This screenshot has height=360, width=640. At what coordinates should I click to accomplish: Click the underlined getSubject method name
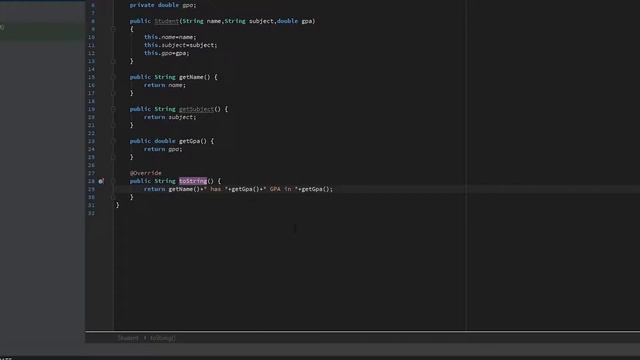(196, 109)
